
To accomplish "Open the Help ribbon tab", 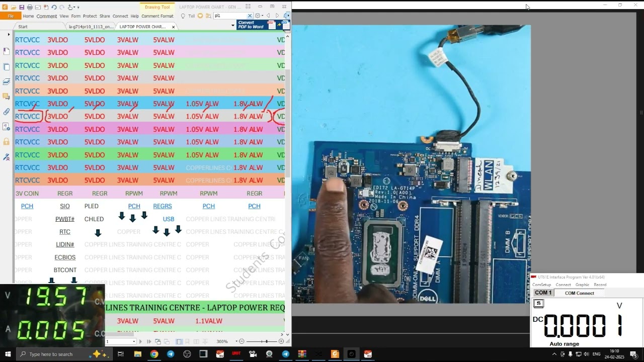I will coord(135,16).
